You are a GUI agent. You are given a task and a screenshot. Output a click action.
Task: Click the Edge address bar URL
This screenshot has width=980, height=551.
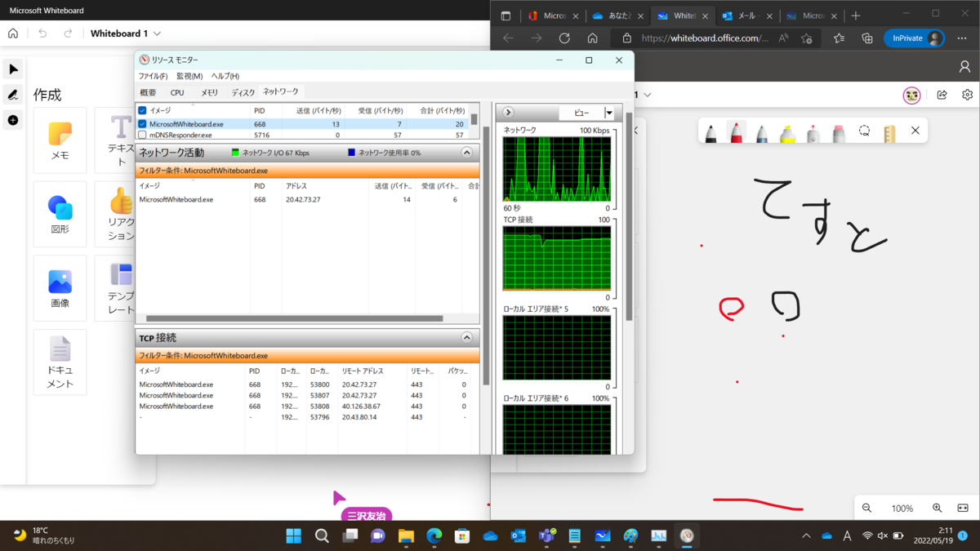(x=705, y=38)
